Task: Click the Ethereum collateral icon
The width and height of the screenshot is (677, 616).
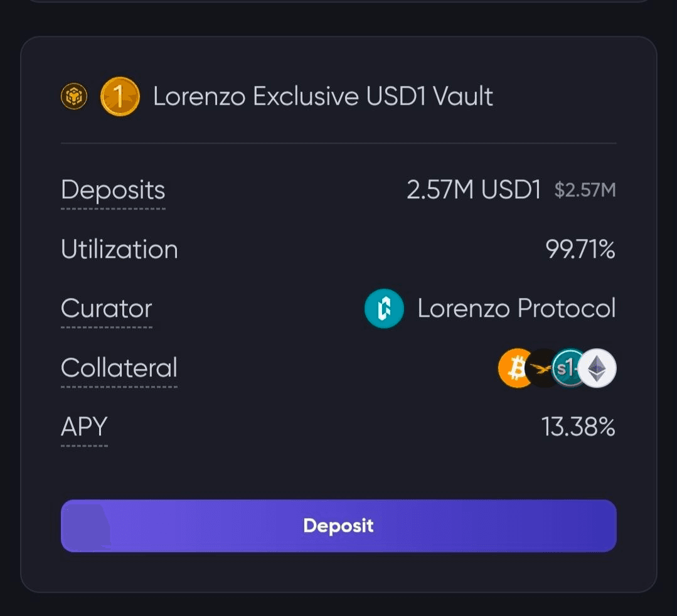Action: (x=597, y=368)
